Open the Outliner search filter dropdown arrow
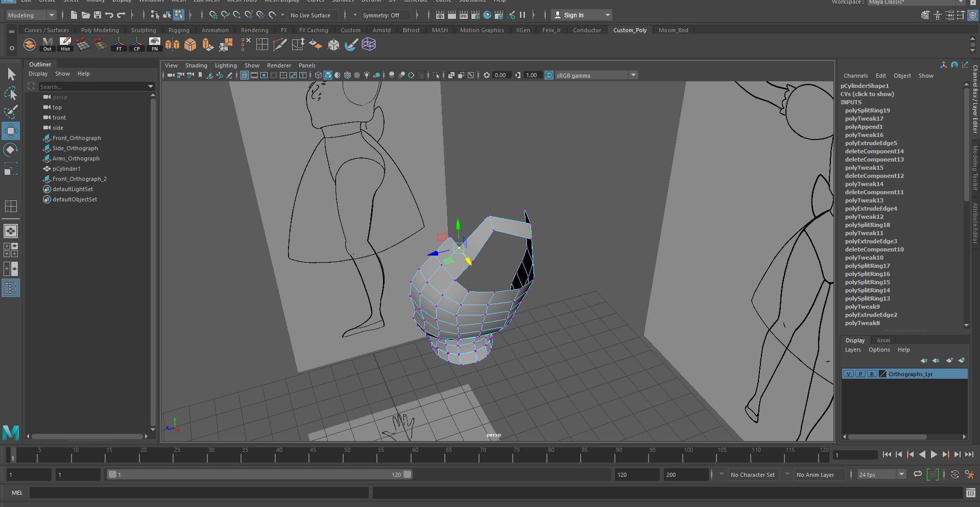The height and width of the screenshot is (507, 980). [150, 86]
